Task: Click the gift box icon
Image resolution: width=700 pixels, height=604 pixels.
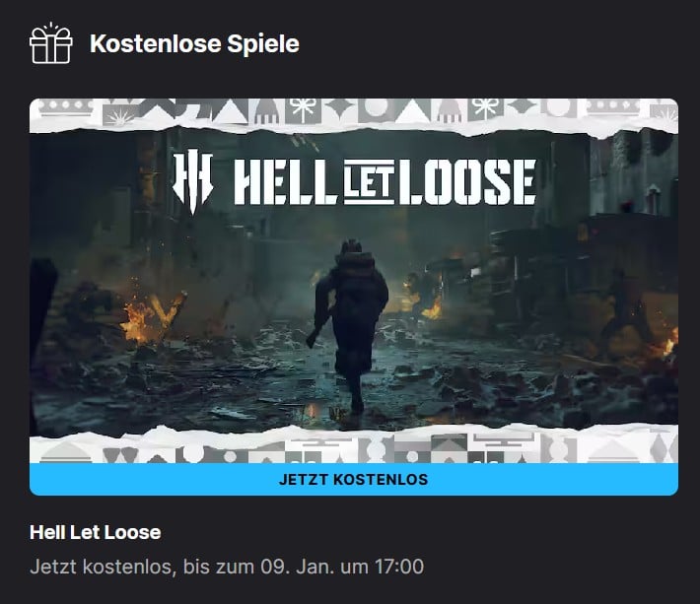Action: click(50, 43)
